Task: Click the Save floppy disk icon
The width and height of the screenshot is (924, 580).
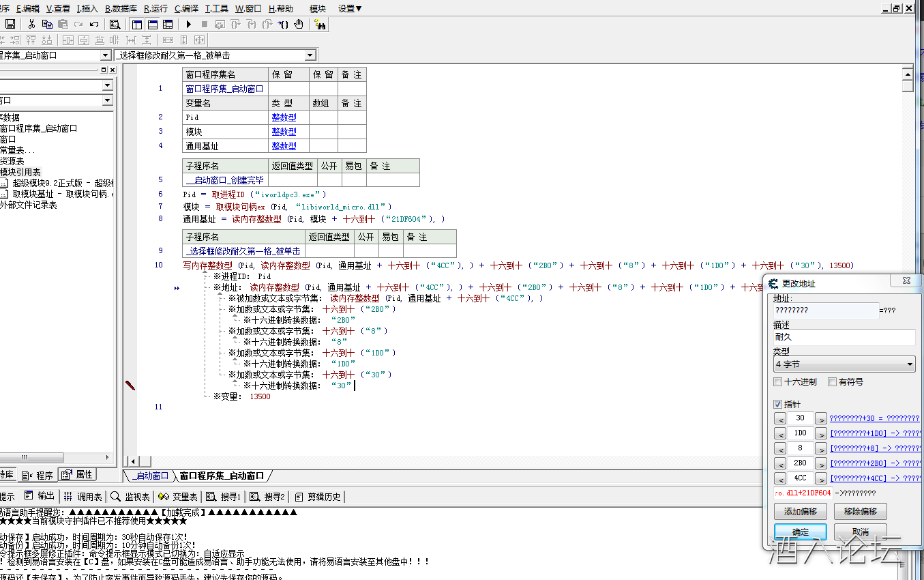Action: (x=10, y=24)
